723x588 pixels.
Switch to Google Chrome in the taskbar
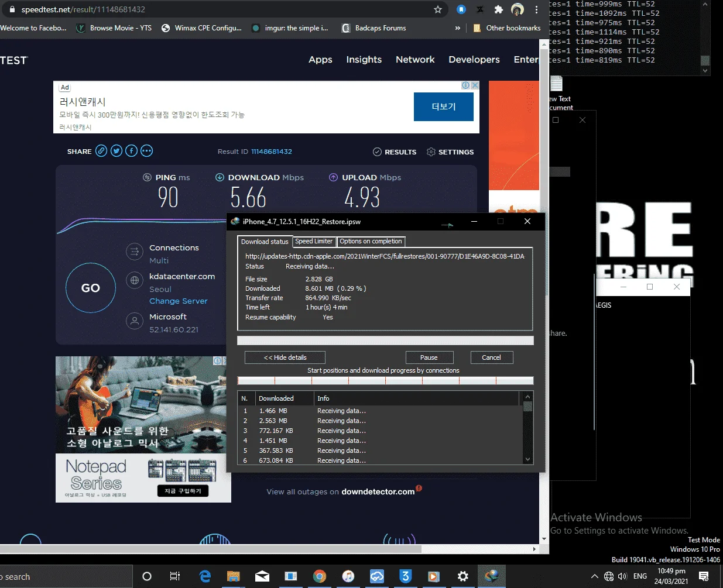[320, 576]
